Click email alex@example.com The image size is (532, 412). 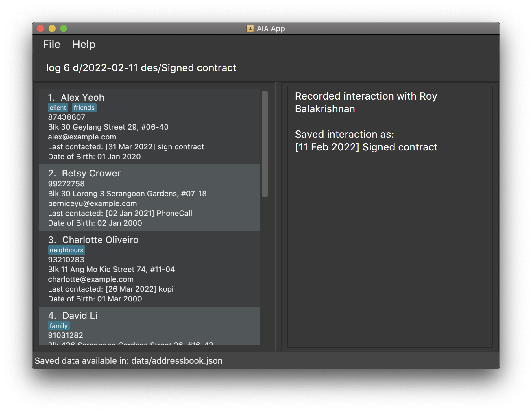pyautogui.click(x=82, y=137)
